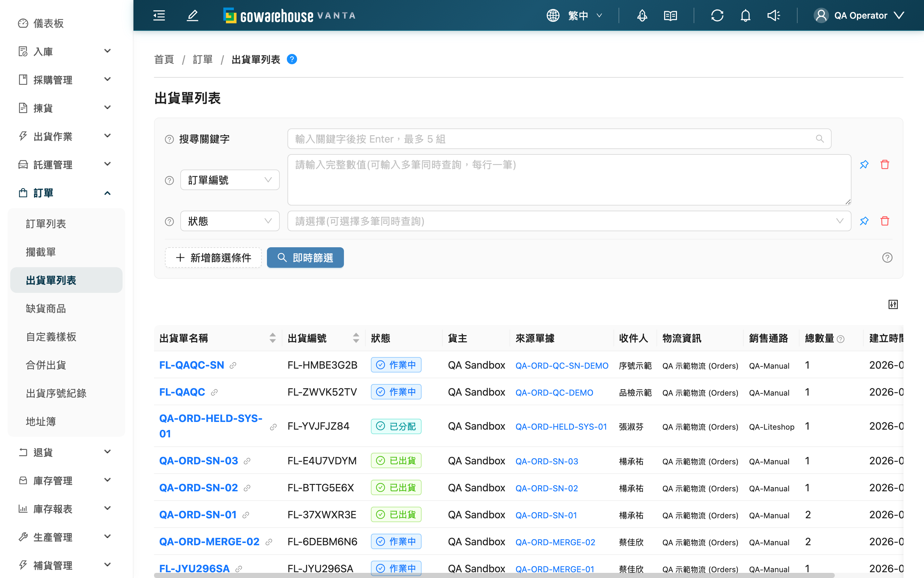Open shipment FL-QAQC-SN link
924x578 pixels.
192,365
